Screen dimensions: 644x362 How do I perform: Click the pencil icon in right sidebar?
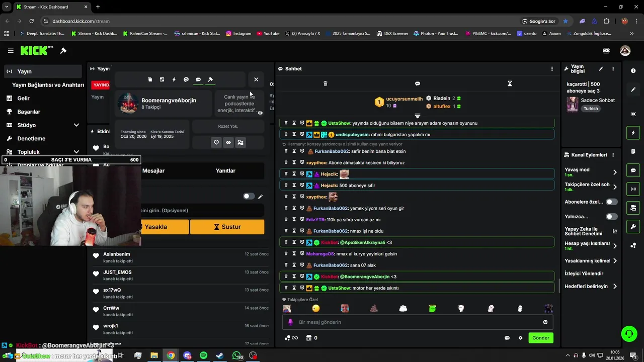point(633,89)
